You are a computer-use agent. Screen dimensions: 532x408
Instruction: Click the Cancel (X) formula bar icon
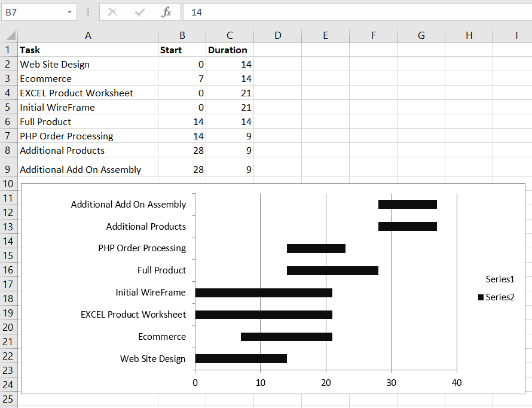click(x=112, y=12)
